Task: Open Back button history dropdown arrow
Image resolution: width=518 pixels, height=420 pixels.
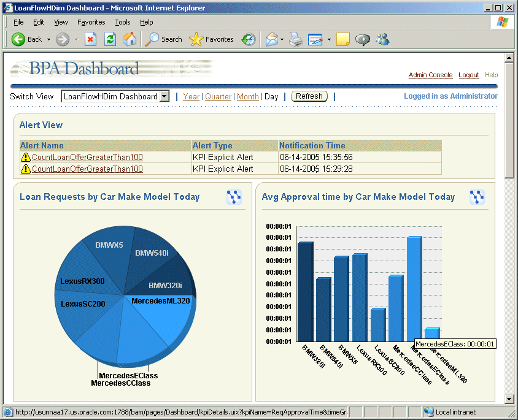Action: click(x=48, y=40)
